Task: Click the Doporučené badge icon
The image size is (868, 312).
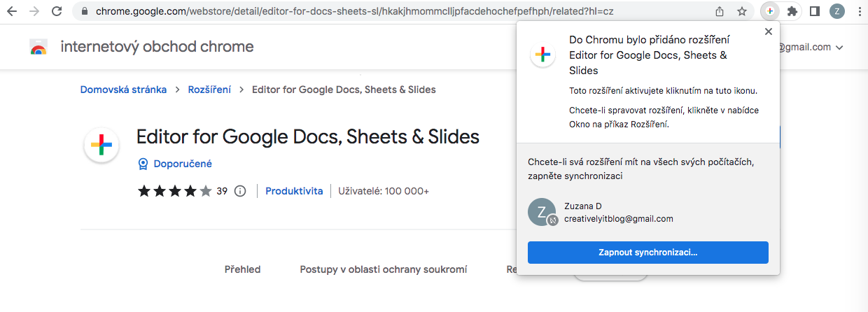Action: (x=143, y=164)
